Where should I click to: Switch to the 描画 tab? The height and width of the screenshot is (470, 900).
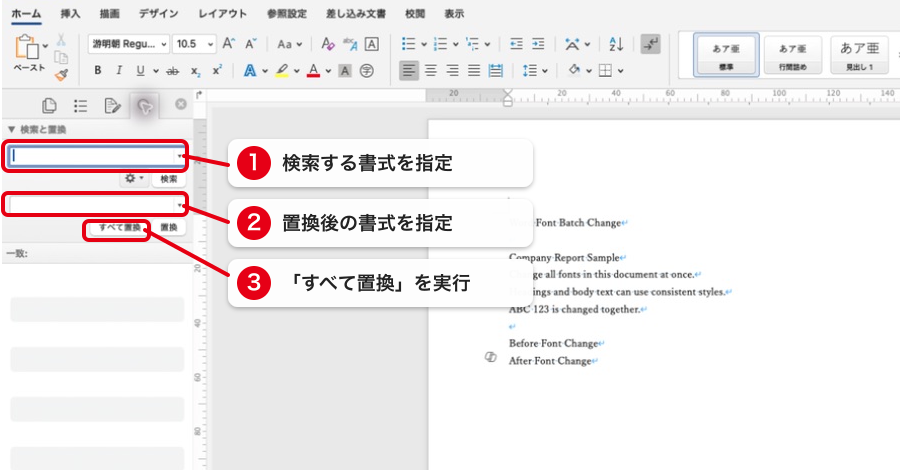(x=109, y=13)
